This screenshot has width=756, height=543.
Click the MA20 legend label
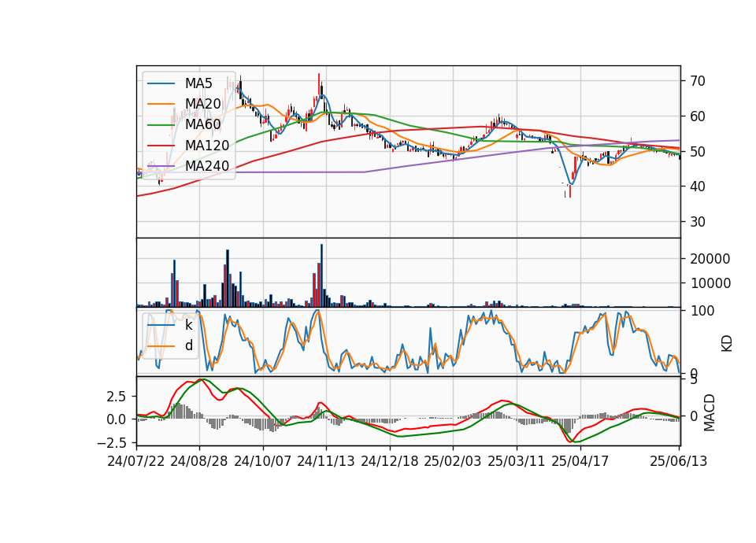[x=202, y=104]
